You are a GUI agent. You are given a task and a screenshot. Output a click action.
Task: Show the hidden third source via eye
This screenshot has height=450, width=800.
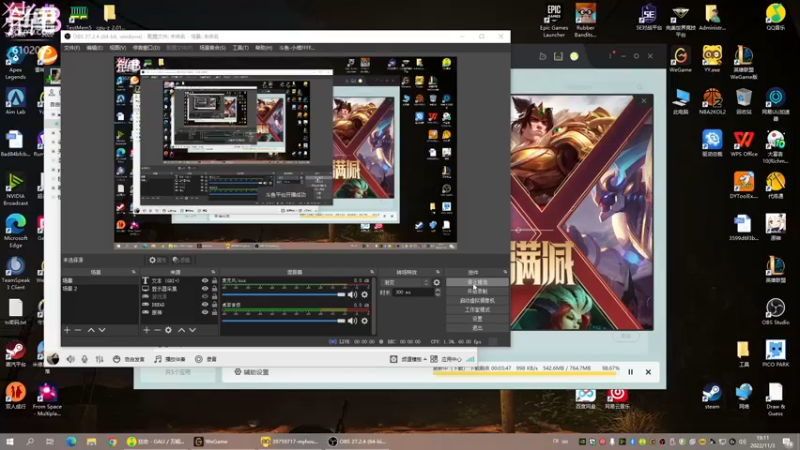[x=205, y=296]
